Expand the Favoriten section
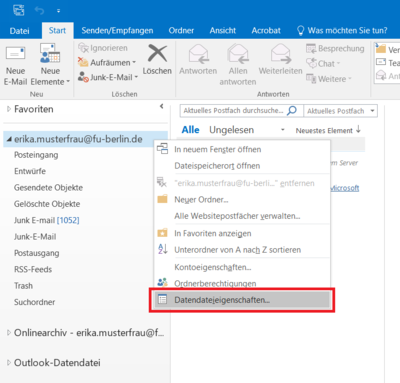Viewport: 400px width, 383px height. 9,109
